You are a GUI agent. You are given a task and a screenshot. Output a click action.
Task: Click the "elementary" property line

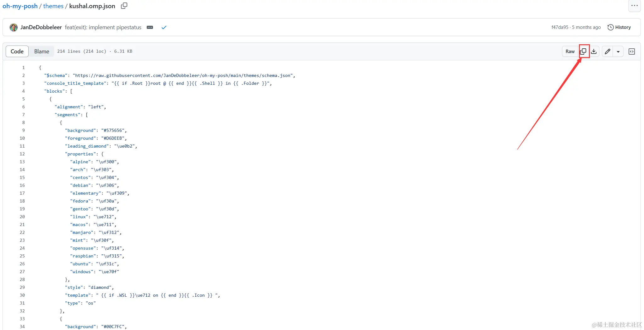(x=100, y=193)
